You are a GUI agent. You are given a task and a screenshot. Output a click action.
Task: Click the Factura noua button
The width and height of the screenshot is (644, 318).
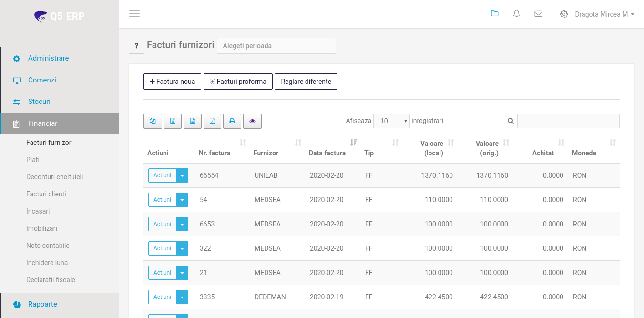tap(172, 82)
